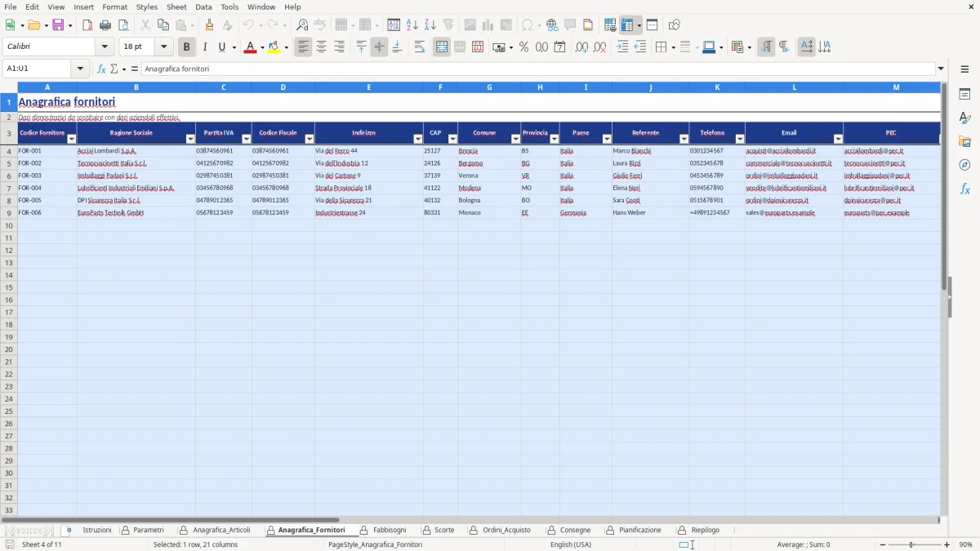Click the zoom slider in status bar
The width and height of the screenshot is (980, 551).
point(911,544)
